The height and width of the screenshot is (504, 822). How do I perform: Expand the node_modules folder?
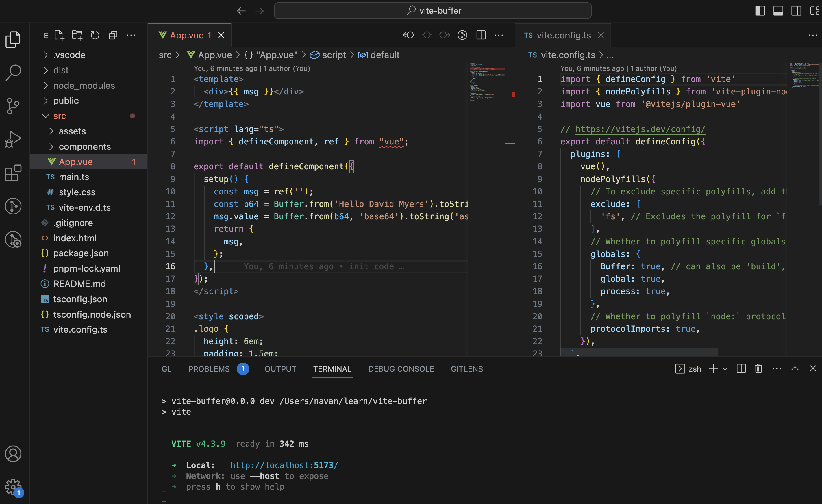coord(84,85)
